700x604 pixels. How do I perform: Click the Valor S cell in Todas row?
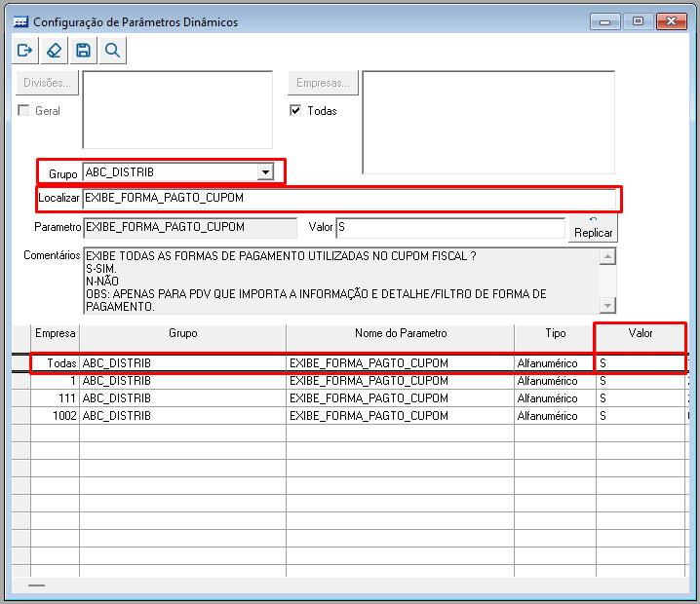click(641, 363)
